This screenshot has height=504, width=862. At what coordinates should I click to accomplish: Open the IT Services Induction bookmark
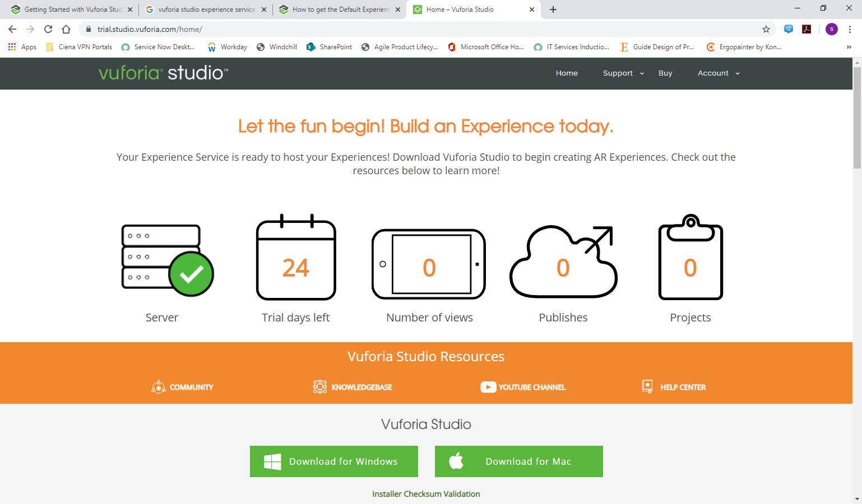tap(572, 47)
